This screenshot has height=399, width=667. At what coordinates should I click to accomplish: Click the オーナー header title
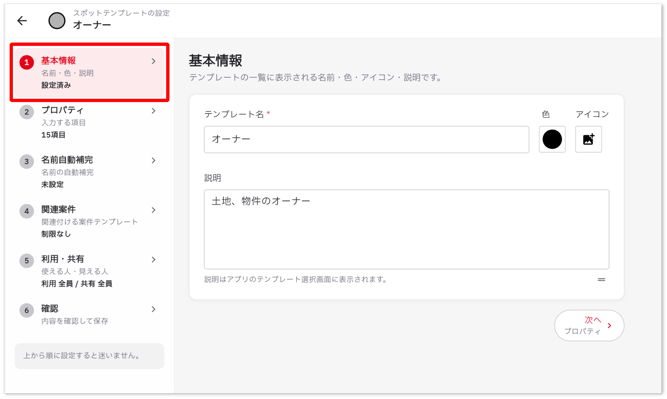(92, 25)
